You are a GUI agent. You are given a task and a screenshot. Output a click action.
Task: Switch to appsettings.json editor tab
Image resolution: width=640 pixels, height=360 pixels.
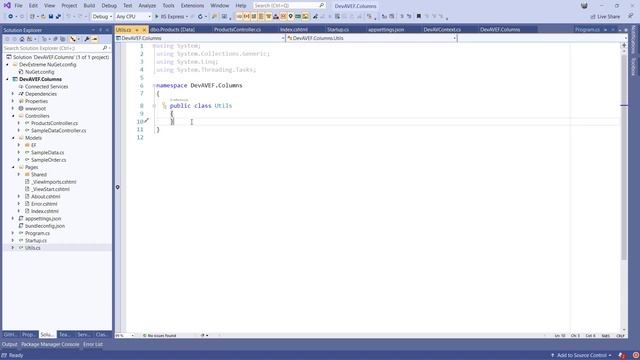click(386, 30)
